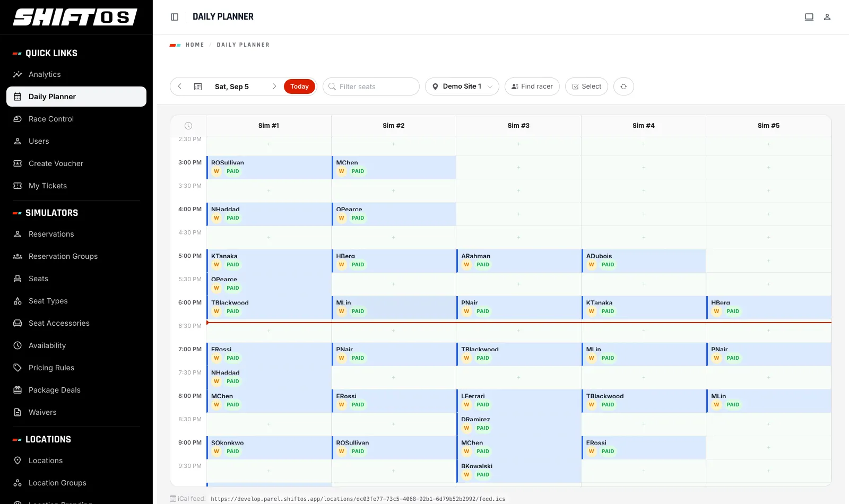Select Daily Planner in sidebar
This screenshot has height=504, width=849.
76,97
